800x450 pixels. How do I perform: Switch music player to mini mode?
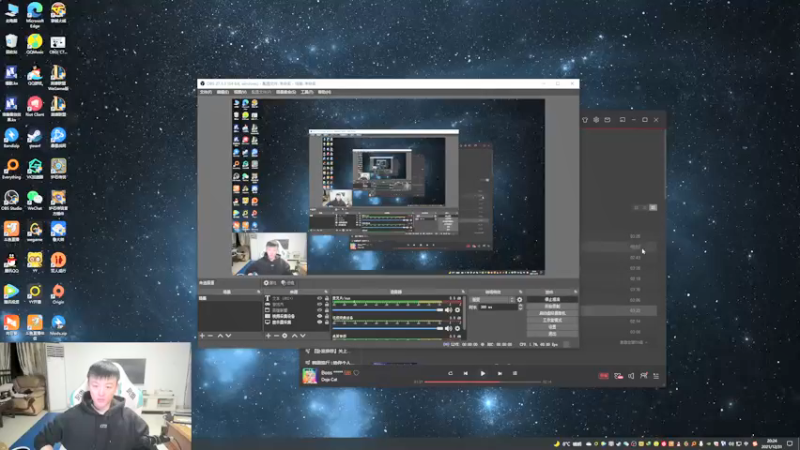click(x=622, y=120)
